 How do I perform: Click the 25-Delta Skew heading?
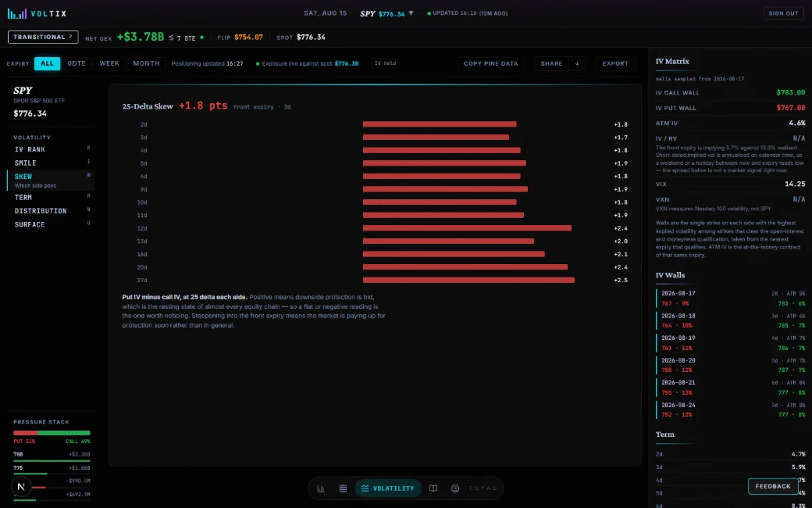pos(148,106)
